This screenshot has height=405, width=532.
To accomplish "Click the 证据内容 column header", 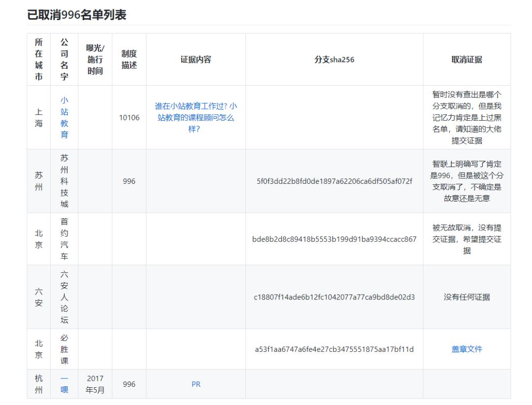I will pos(196,60).
